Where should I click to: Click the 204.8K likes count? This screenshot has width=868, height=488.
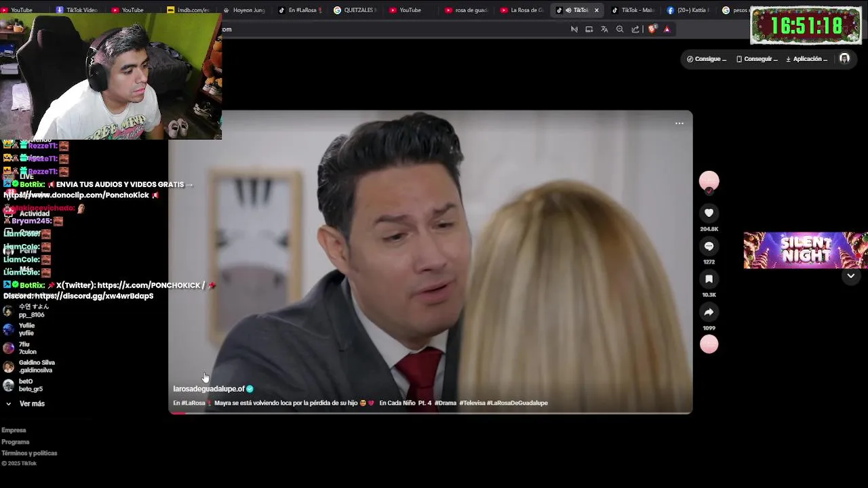click(x=709, y=229)
